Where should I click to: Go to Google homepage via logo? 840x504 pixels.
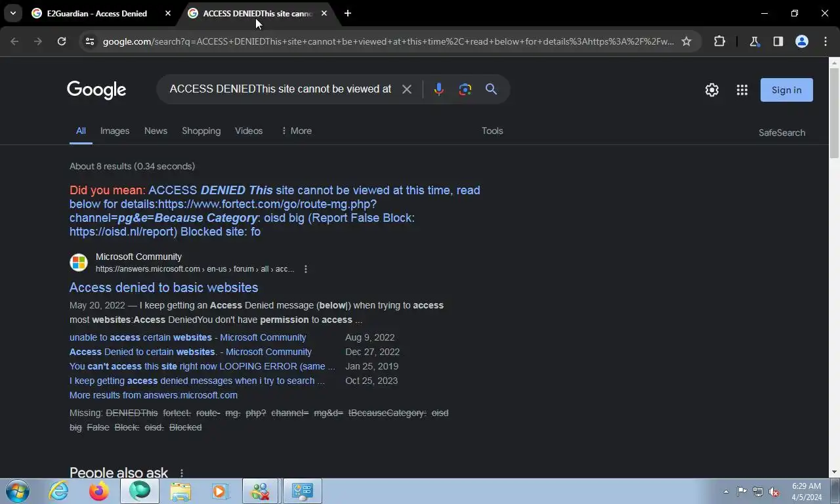tap(96, 90)
